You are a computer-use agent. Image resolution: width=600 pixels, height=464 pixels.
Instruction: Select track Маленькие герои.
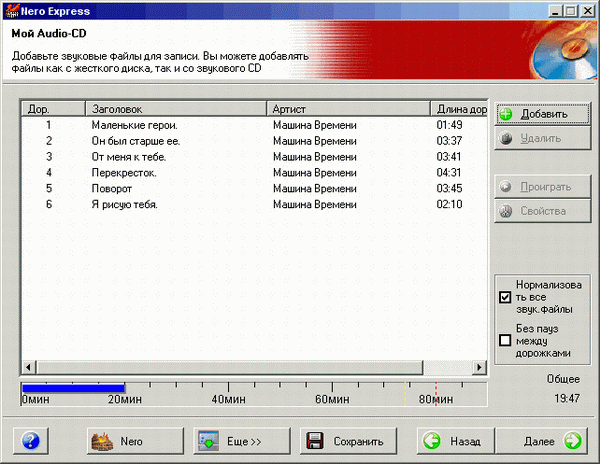point(134,125)
